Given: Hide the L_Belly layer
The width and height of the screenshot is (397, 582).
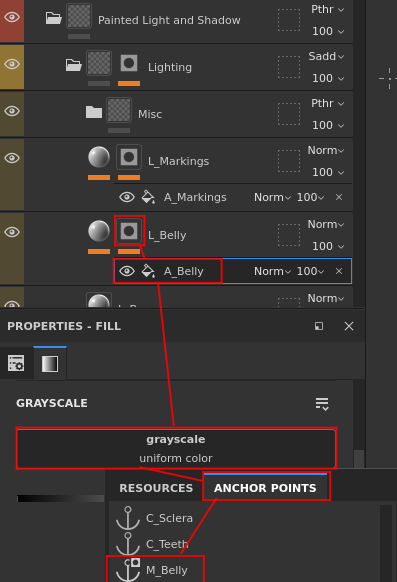Looking at the screenshot, I should coord(12,232).
